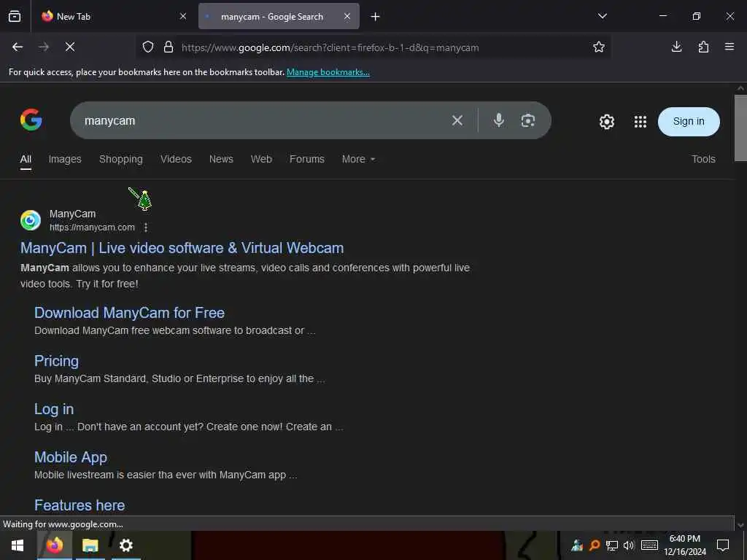This screenshot has width=747, height=560.
Task: Go to Google home via logo
Action: [x=31, y=120]
